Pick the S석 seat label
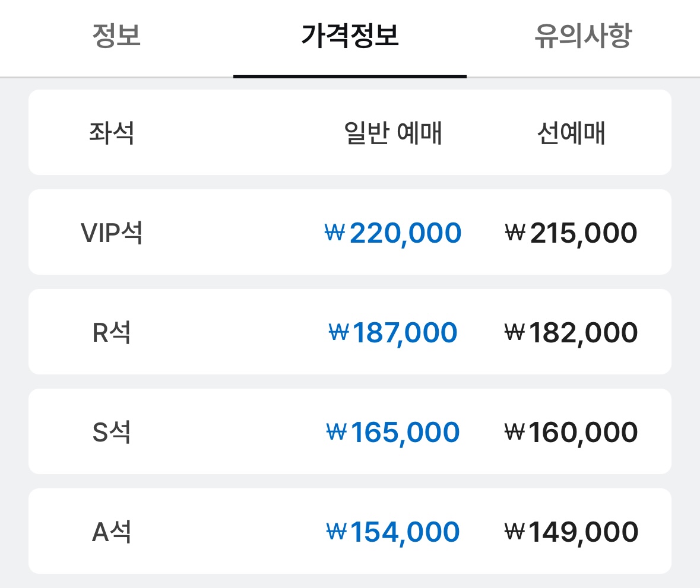 pos(112,432)
